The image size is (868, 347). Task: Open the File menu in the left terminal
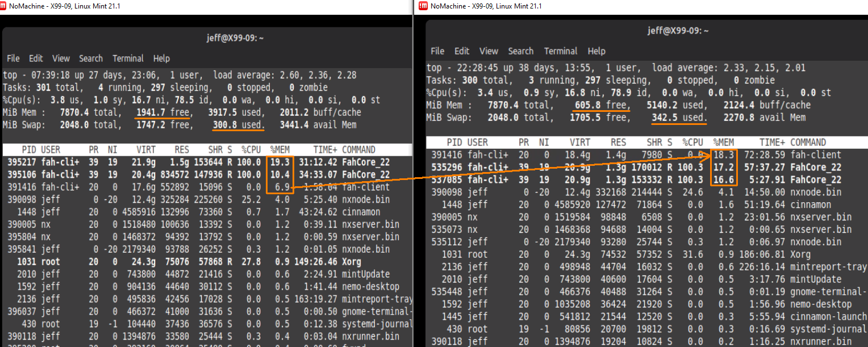tap(13, 58)
